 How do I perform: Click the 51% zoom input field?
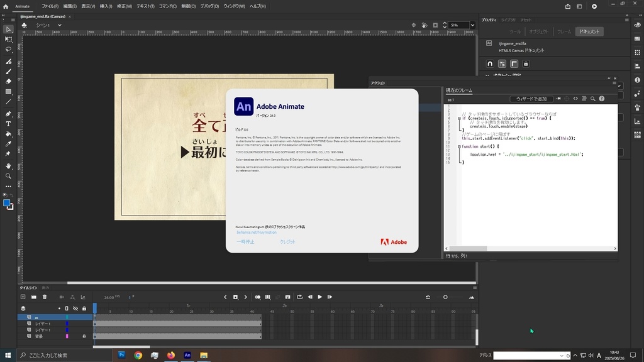(458, 25)
